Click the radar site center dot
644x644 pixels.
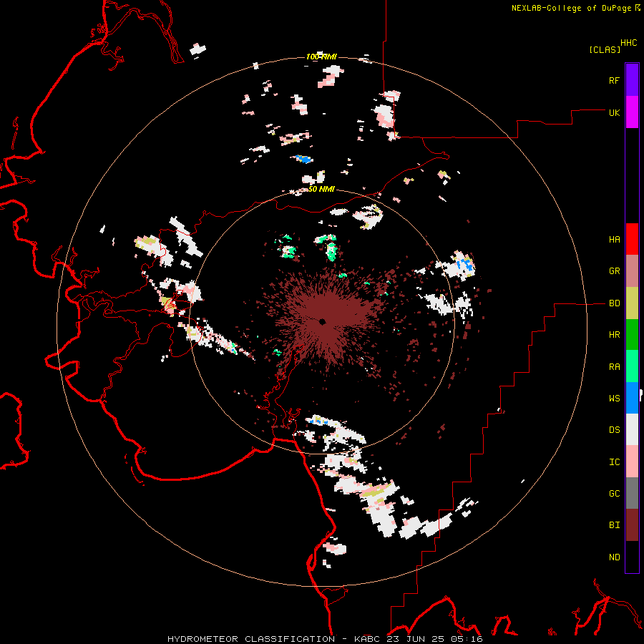point(323,321)
